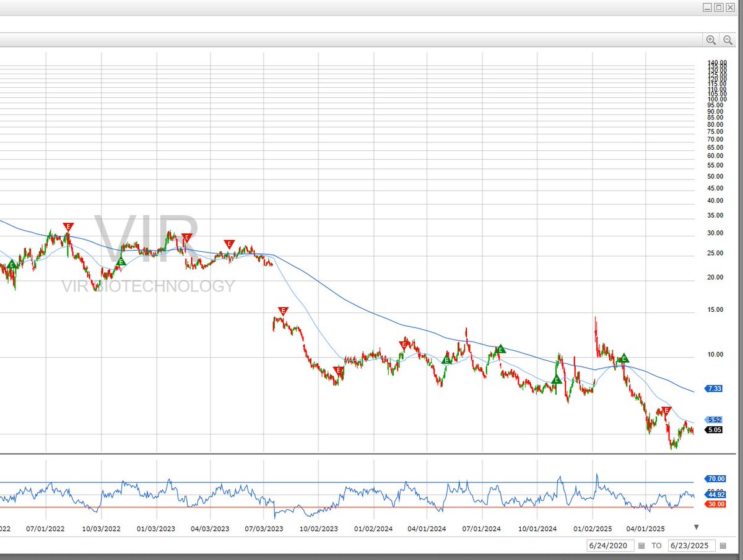Viewport: 743px width, 560px height.
Task: Select the red earnings marker after 04/01/2025
Action: click(x=666, y=410)
